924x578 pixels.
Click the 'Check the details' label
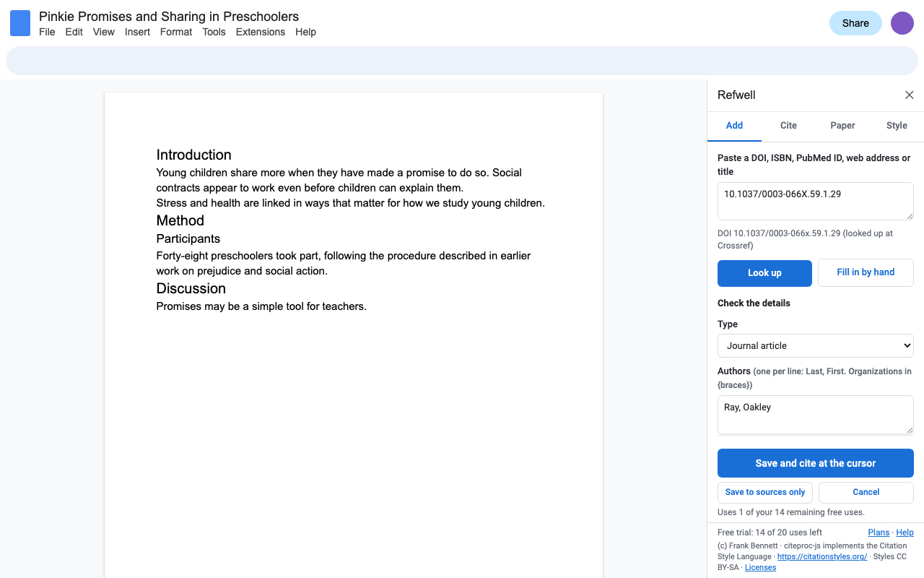754,303
